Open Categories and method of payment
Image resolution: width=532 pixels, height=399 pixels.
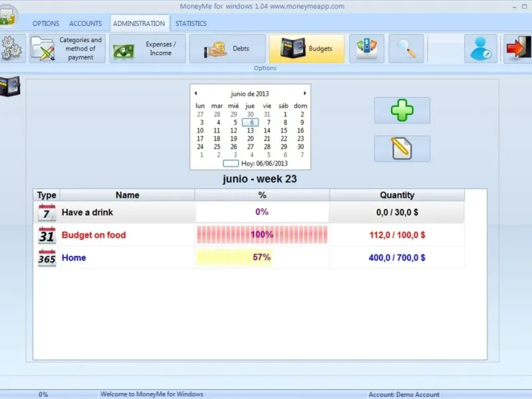67,49
